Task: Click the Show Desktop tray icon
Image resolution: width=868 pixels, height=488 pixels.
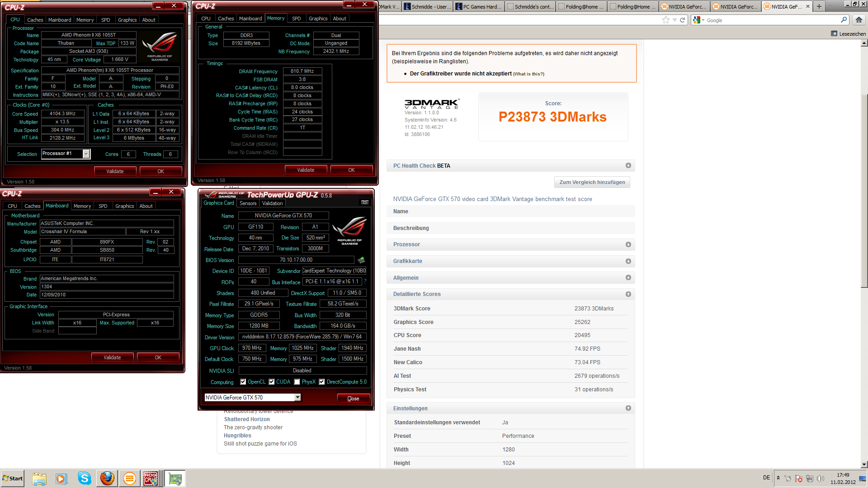Action: point(863,479)
